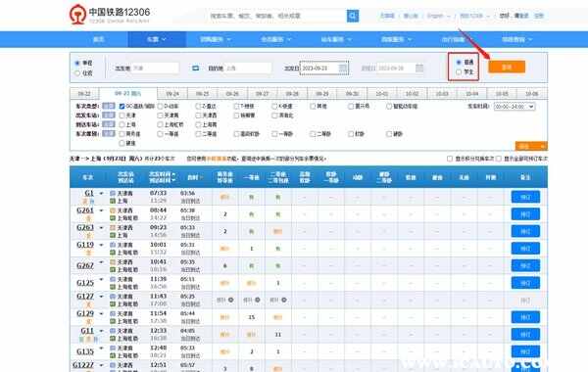Expand the G261 train details arrow
Viewport: 588px width, 372px height.
tap(101, 210)
